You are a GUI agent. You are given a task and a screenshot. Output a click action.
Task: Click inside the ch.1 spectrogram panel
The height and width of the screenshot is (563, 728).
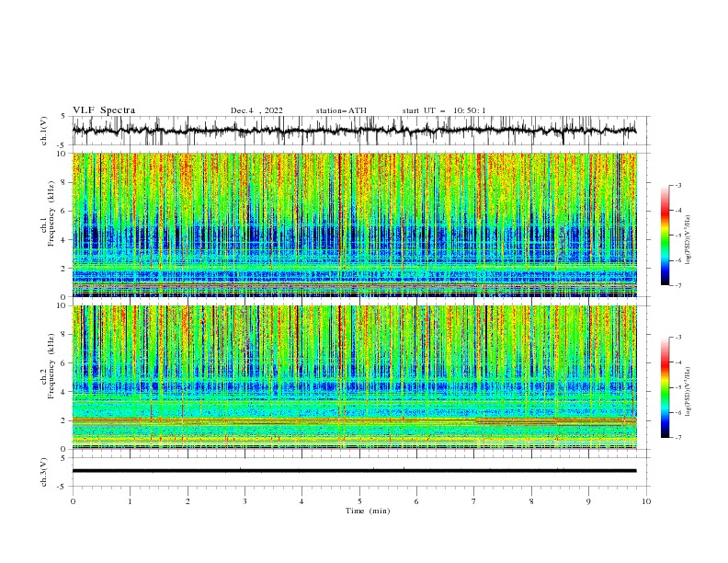point(354,224)
